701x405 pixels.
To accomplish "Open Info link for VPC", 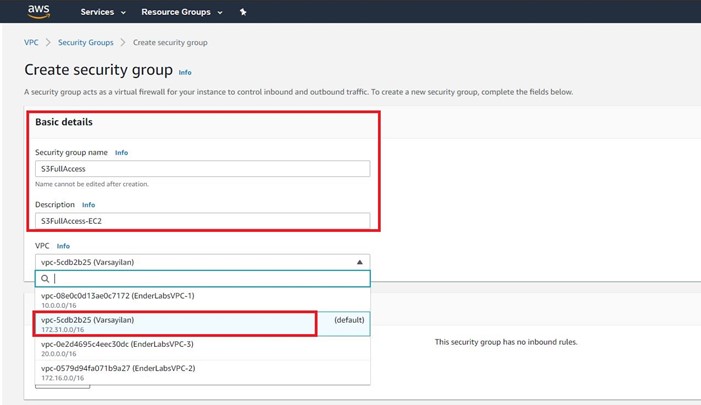I will [x=63, y=246].
